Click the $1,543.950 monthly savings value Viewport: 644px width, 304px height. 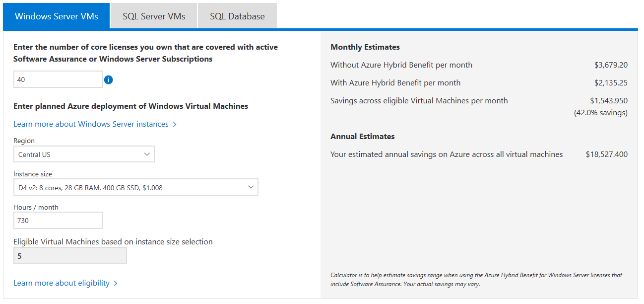click(609, 101)
